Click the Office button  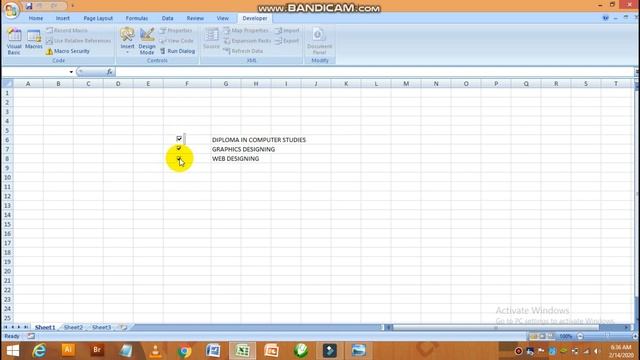pos(11,10)
